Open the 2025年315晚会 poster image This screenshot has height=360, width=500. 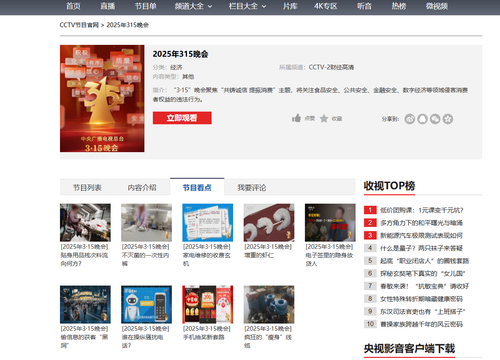click(102, 99)
